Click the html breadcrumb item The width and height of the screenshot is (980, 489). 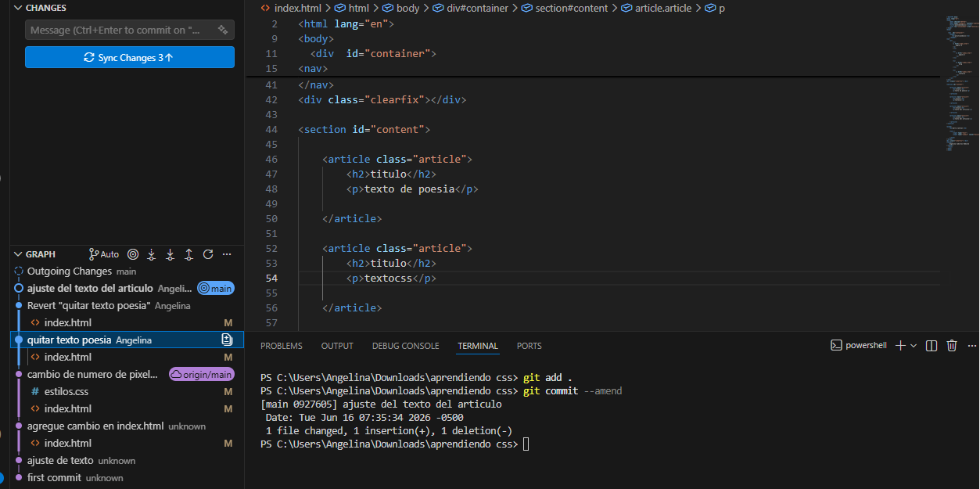click(x=351, y=8)
